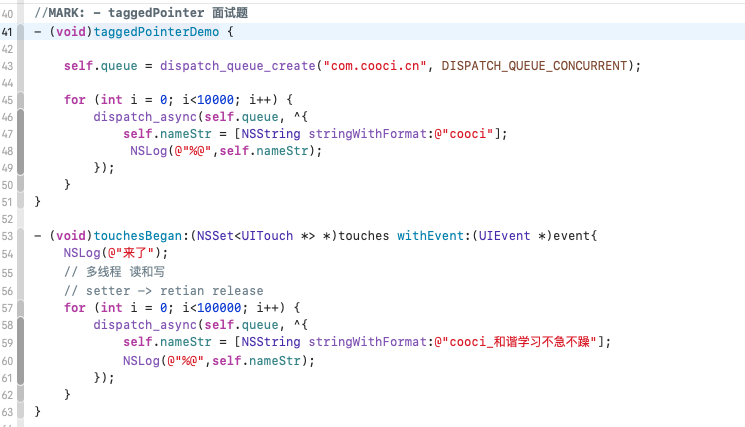Click the cooci_和谐学习不急不躁 string
Screen dimensions: 745x427
coord(515,342)
